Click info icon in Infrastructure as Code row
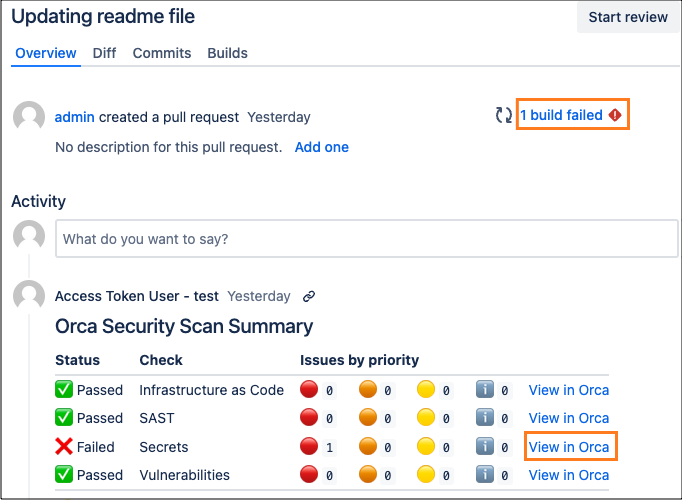Viewport: 682px width, 500px height. [x=485, y=389]
